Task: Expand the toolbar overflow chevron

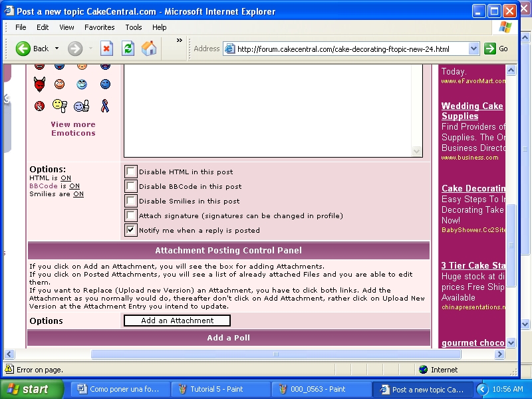Action: (x=180, y=41)
